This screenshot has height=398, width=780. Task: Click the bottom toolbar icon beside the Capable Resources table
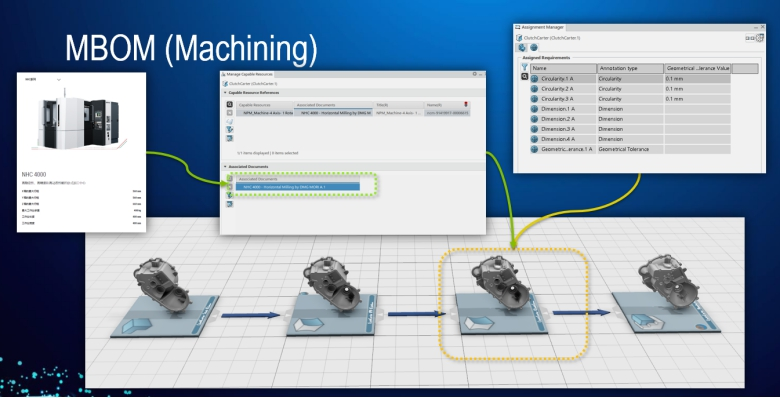(229, 138)
